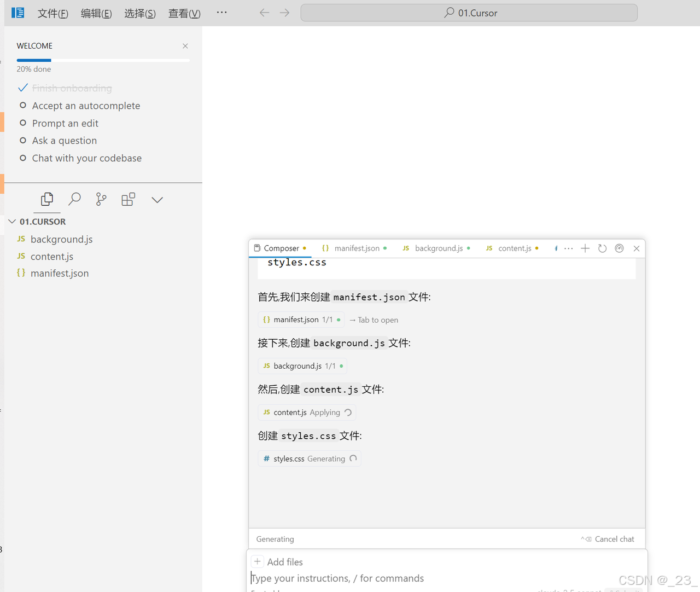Click the composer history refresh icon
Image resolution: width=700 pixels, height=592 pixels.
coord(602,248)
